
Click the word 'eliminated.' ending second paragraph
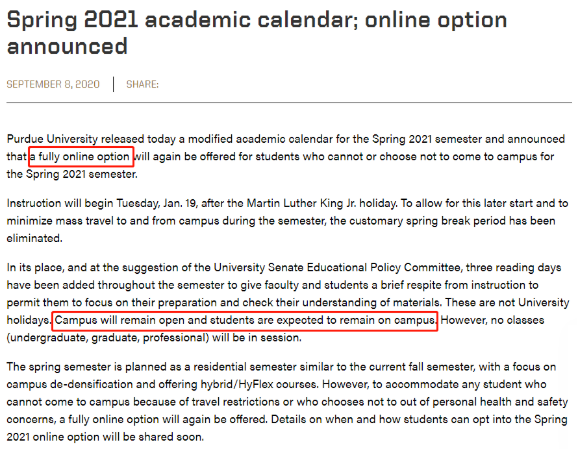click(x=35, y=238)
